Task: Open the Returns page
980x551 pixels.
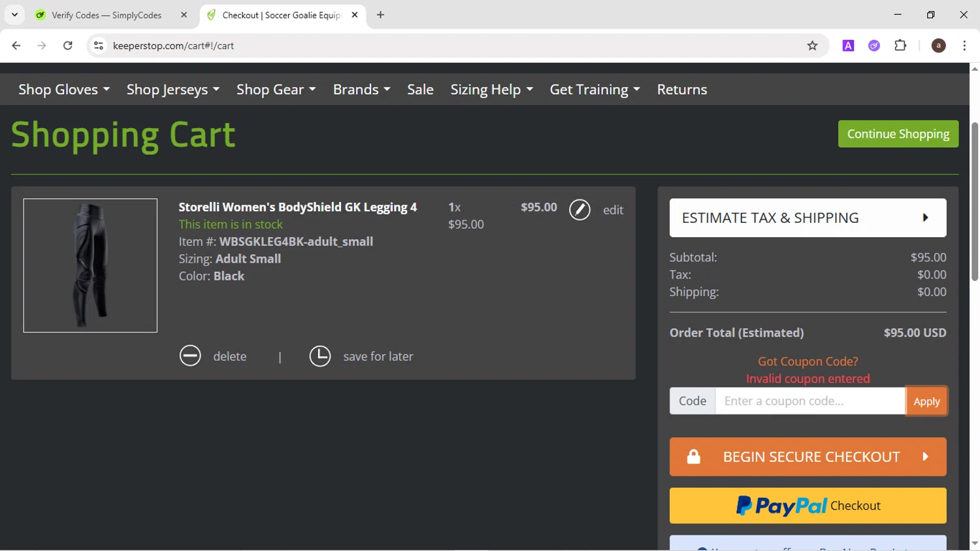Action: click(x=682, y=90)
